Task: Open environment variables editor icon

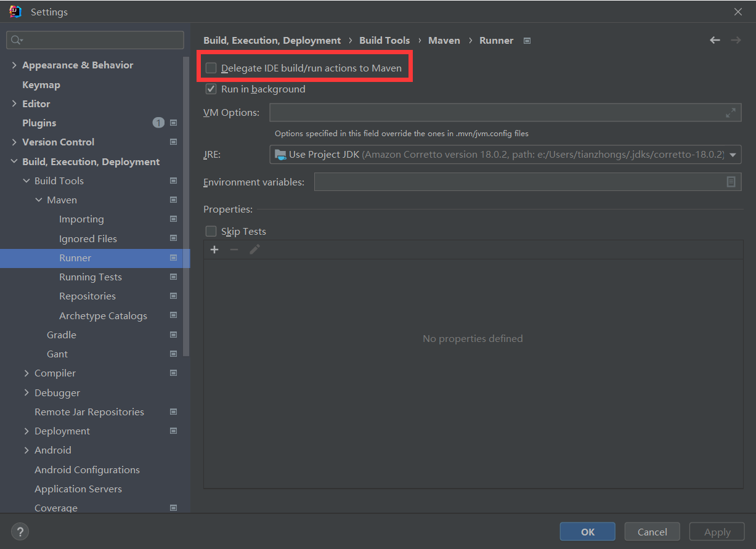Action: pos(731,182)
